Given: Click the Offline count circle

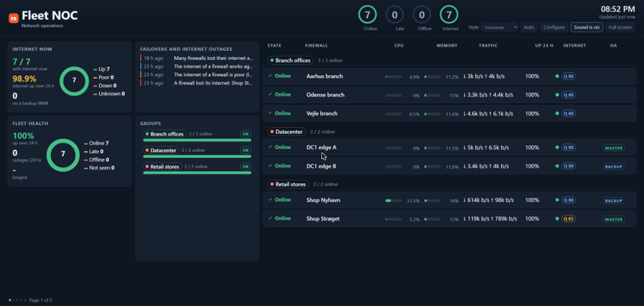Looking at the screenshot, I should tap(422, 15).
